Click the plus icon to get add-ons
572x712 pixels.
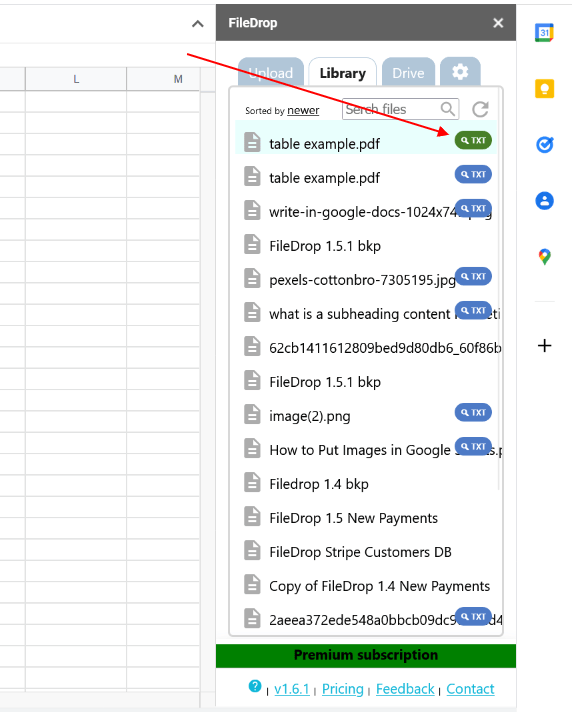tap(544, 346)
